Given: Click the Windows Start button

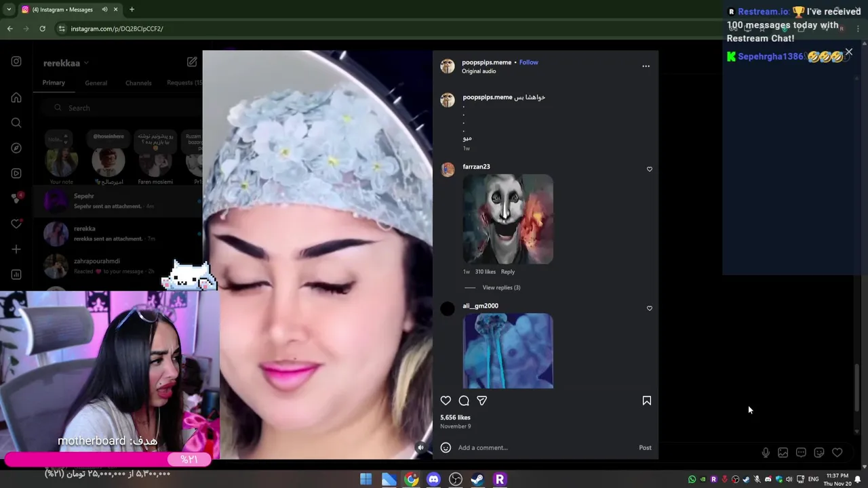Looking at the screenshot, I should point(366,479).
